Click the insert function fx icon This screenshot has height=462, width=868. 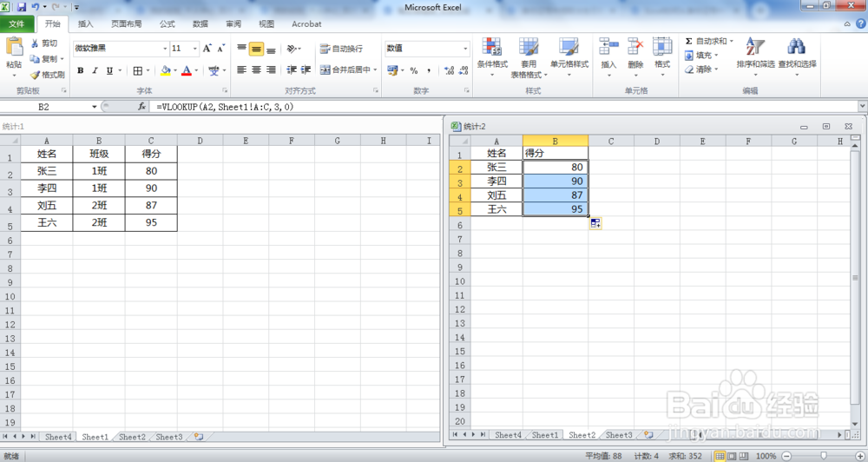tap(142, 107)
